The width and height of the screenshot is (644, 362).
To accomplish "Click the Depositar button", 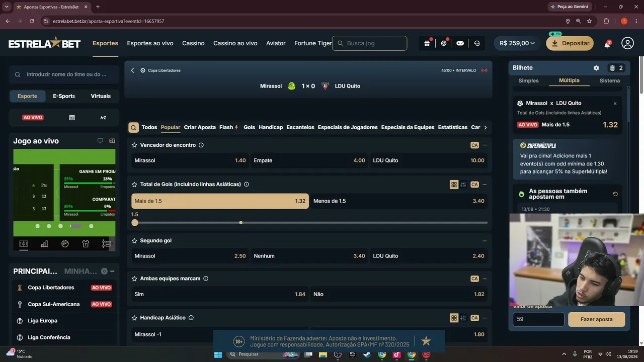I will pos(570,43).
